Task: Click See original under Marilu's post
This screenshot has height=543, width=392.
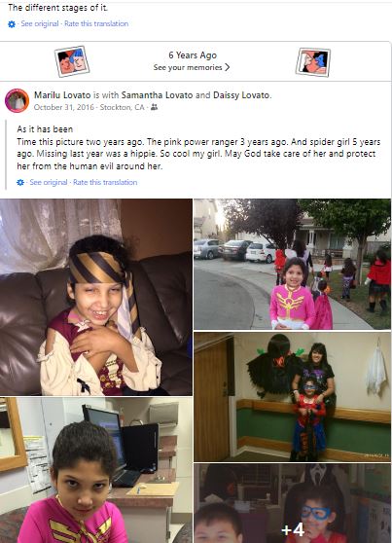Action: click(49, 182)
